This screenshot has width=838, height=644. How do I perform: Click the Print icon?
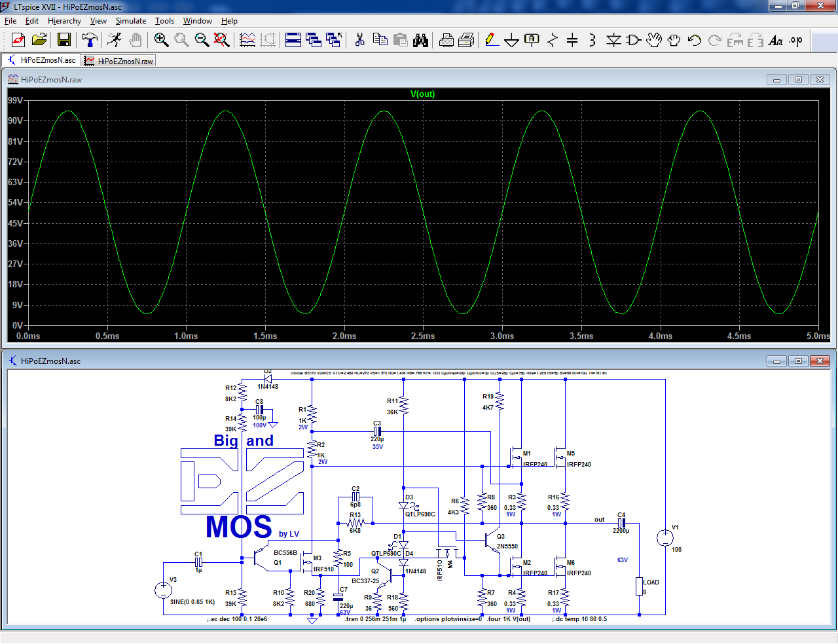(x=446, y=41)
